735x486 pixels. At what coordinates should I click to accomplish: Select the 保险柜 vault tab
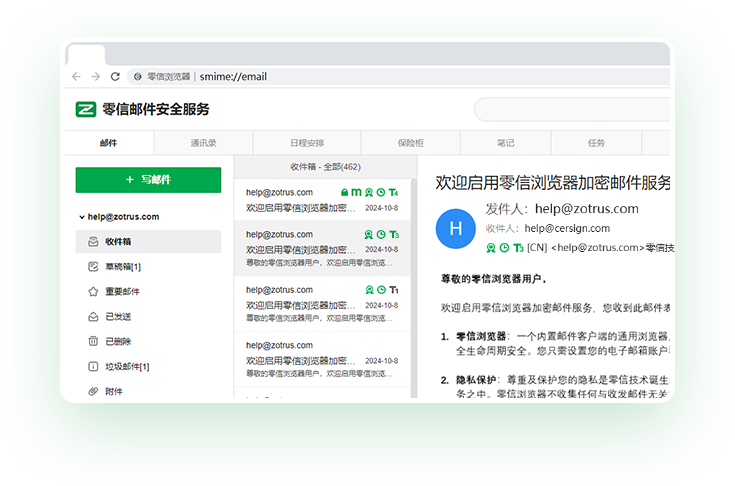(x=411, y=143)
